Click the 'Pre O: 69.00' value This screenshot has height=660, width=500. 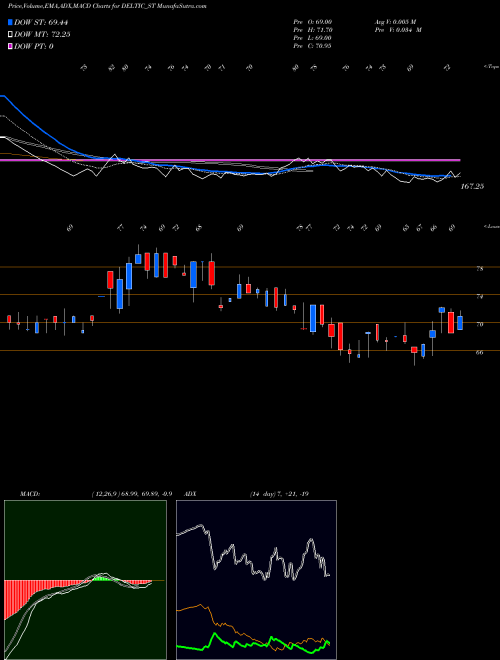click(313, 22)
